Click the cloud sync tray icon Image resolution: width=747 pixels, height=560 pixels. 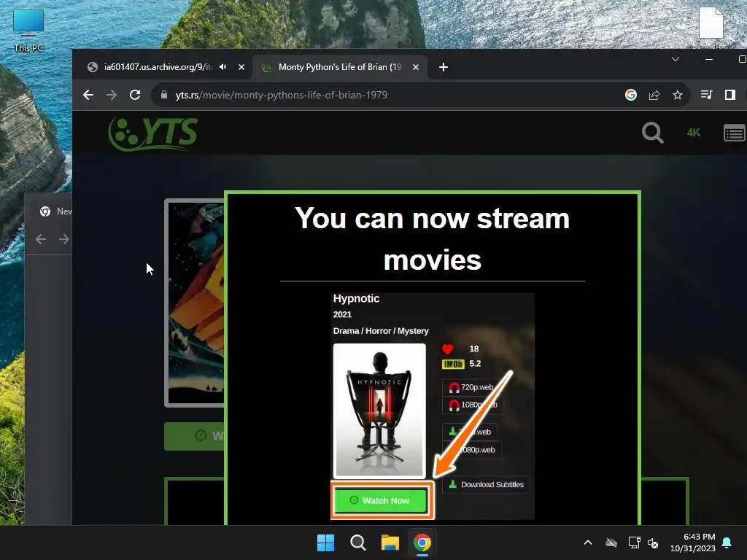[611, 542]
